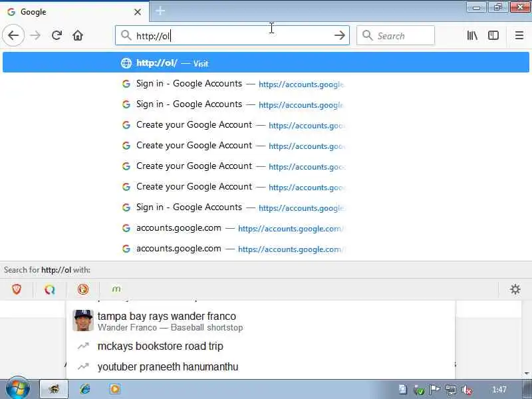532x399 pixels.
Task: Select the Google tab
Action: pos(74,12)
